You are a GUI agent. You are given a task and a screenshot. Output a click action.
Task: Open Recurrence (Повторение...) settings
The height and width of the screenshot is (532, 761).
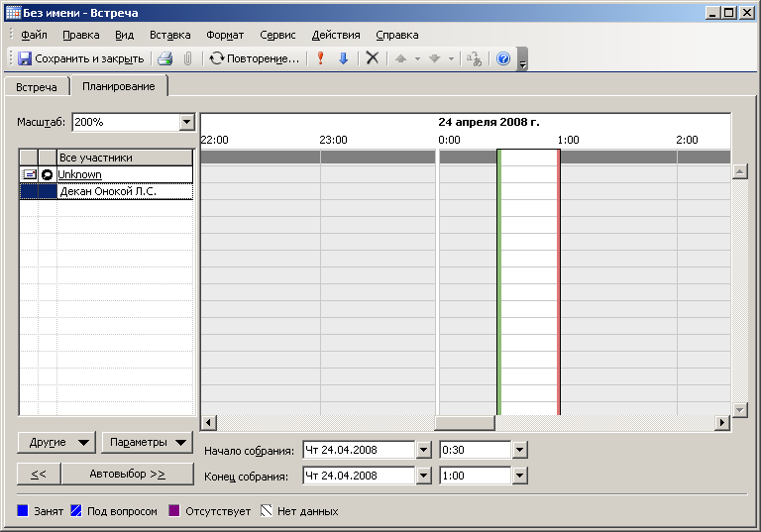click(254, 58)
